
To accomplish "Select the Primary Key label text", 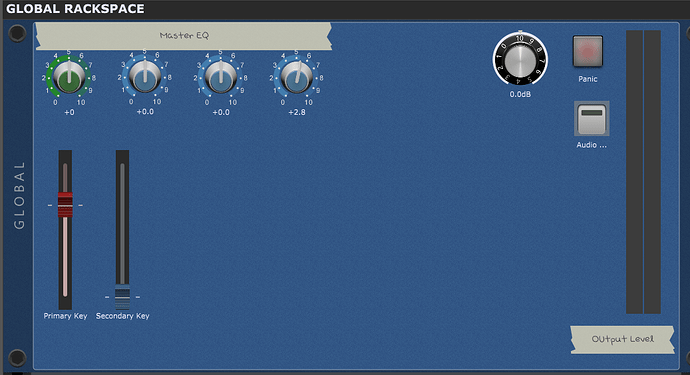I will click(x=65, y=316).
